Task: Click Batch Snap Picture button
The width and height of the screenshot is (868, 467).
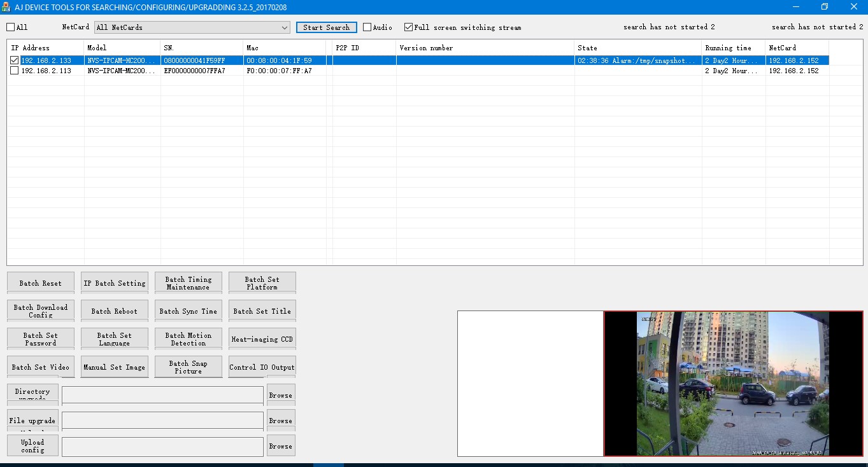Action: click(188, 367)
